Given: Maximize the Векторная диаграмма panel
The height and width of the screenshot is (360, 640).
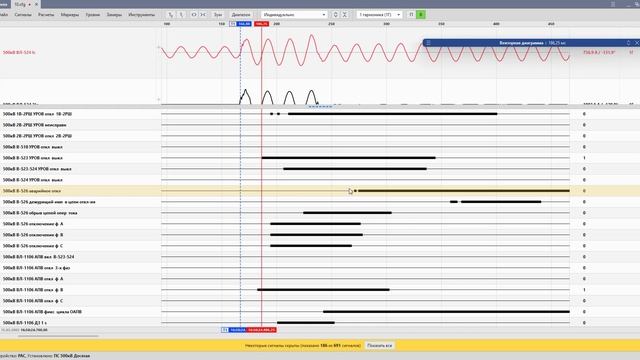Looking at the screenshot, I should [628, 43].
